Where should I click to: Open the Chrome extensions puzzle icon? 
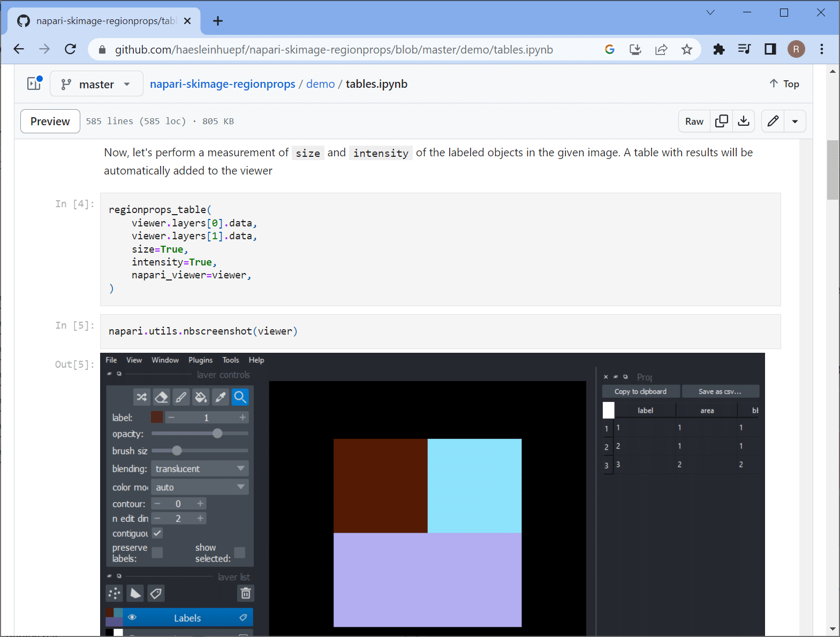(x=718, y=49)
